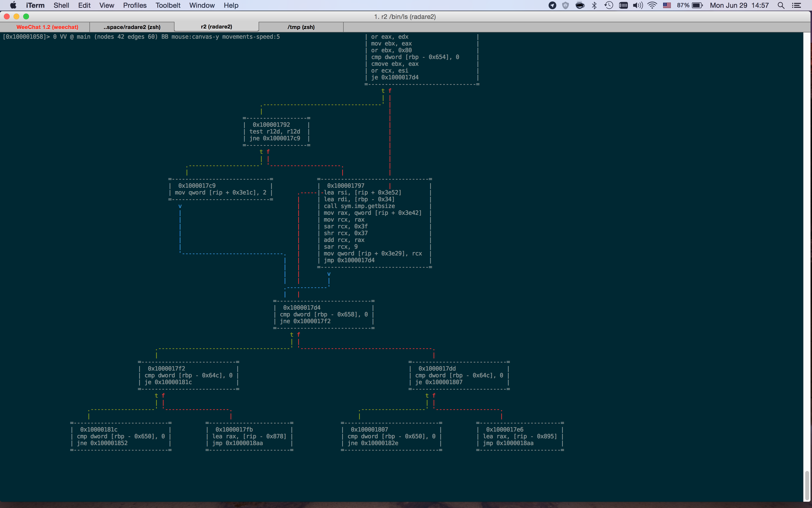Click the window title '1. r2 /bin/ls (radare2)'
The image size is (812, 508).
click(405, 16)
